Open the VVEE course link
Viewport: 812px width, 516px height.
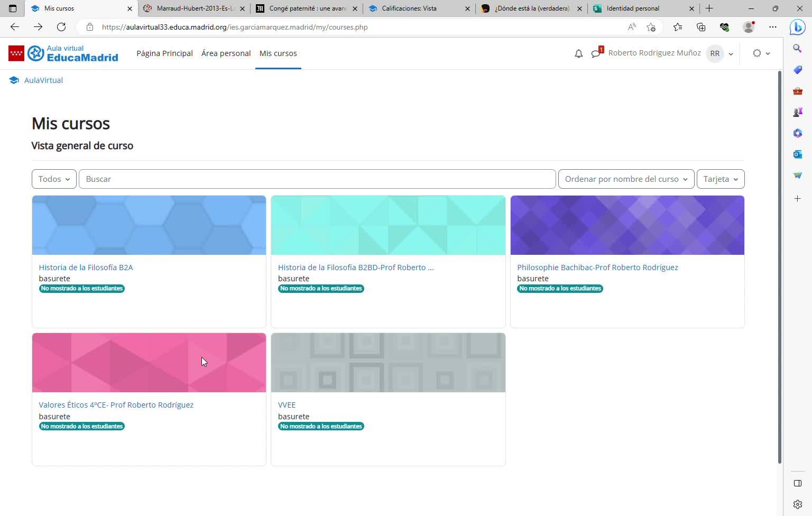pyautogui.click(x=287, y=405)
